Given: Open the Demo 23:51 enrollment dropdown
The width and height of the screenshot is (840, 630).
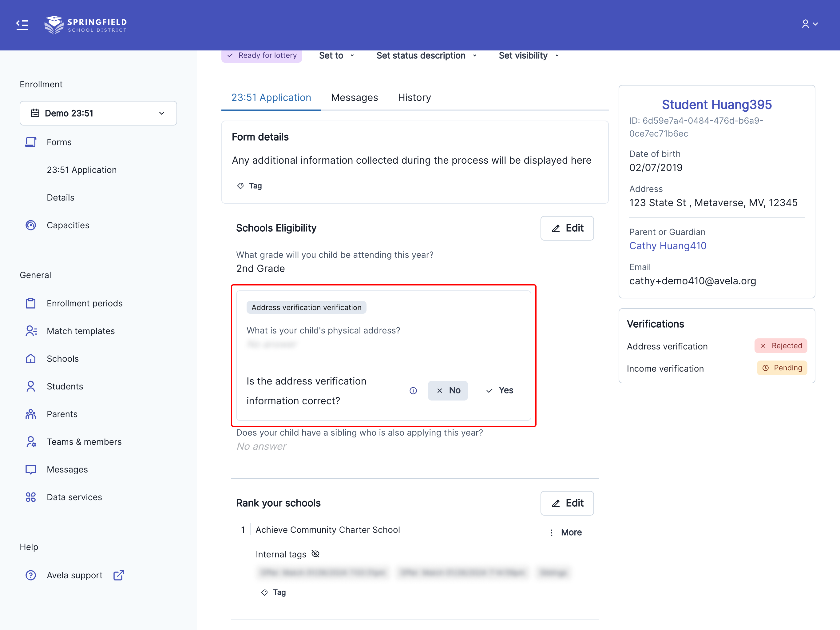Looking at the screenshot, I should [x=98, y=113].
